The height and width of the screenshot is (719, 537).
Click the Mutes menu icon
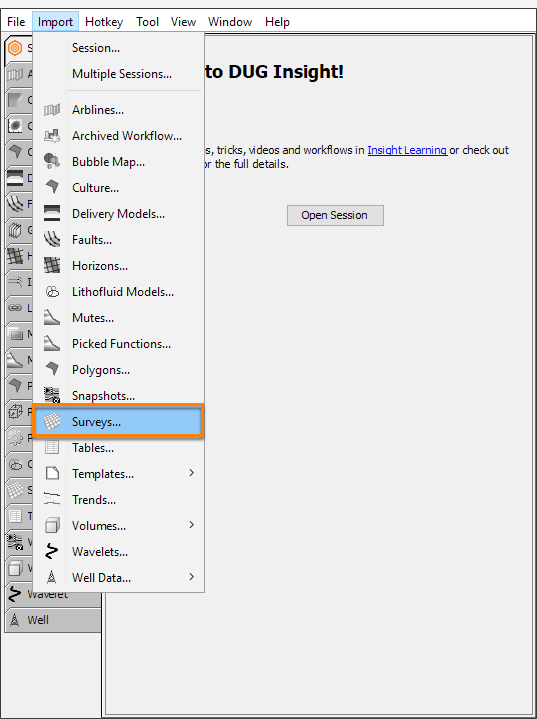tap(52, 318)
